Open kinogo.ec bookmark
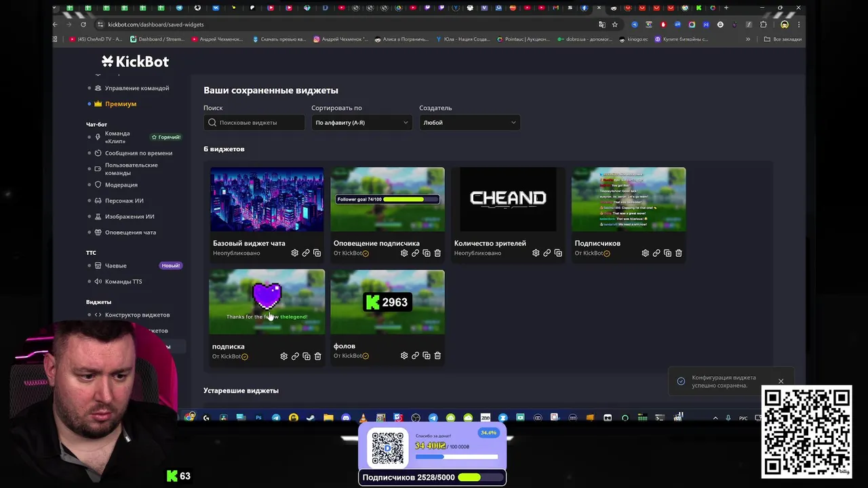This screenshot has width=868, height=488. click(x=633, y=39)
